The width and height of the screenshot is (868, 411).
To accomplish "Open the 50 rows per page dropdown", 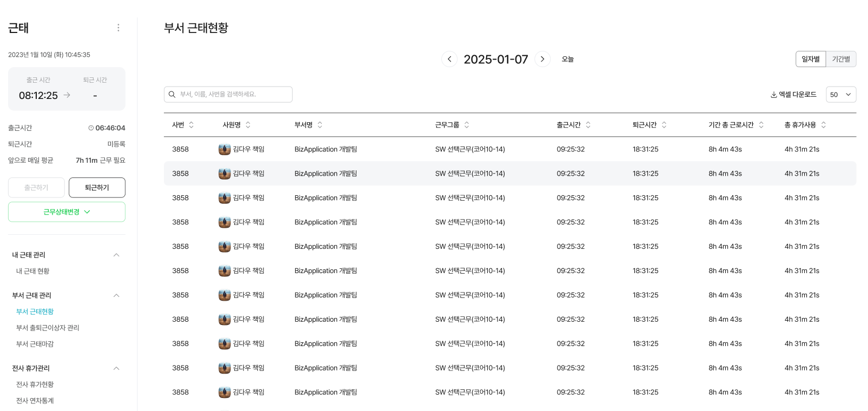I will tap(840, 95).
